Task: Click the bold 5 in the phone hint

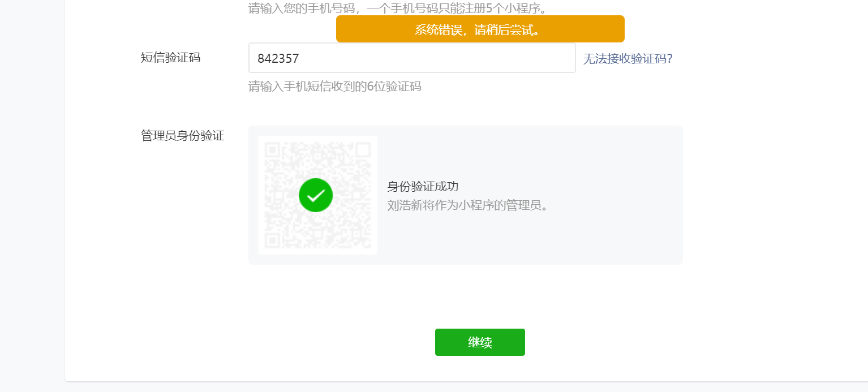Action: point(489,8)
